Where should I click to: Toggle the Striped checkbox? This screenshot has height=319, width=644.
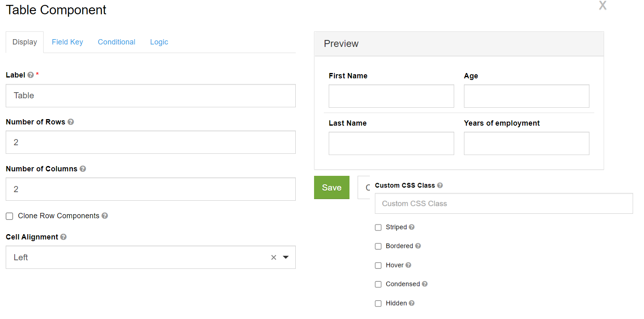coord(378,228)
